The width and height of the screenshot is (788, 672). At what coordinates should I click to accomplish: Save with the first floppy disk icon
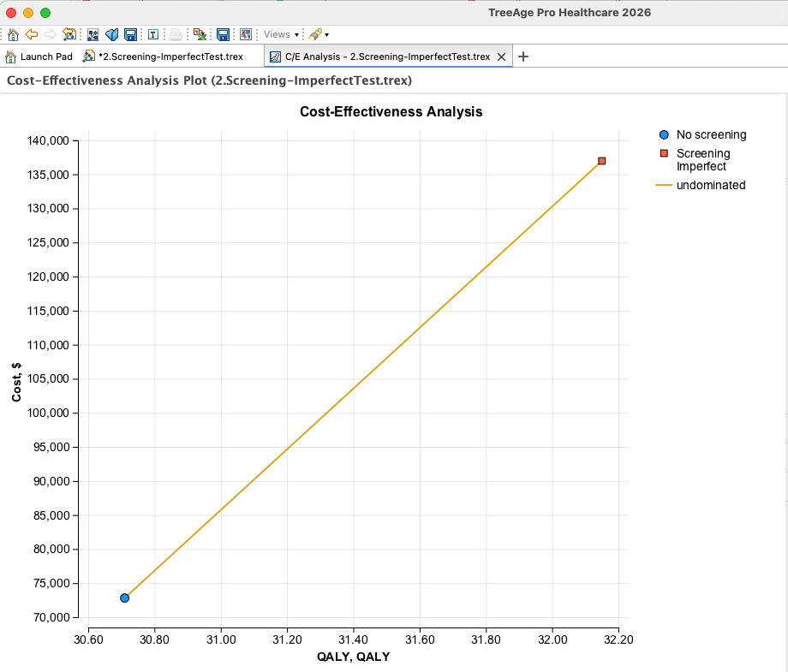pyautogui.click(x=131, y=34)
